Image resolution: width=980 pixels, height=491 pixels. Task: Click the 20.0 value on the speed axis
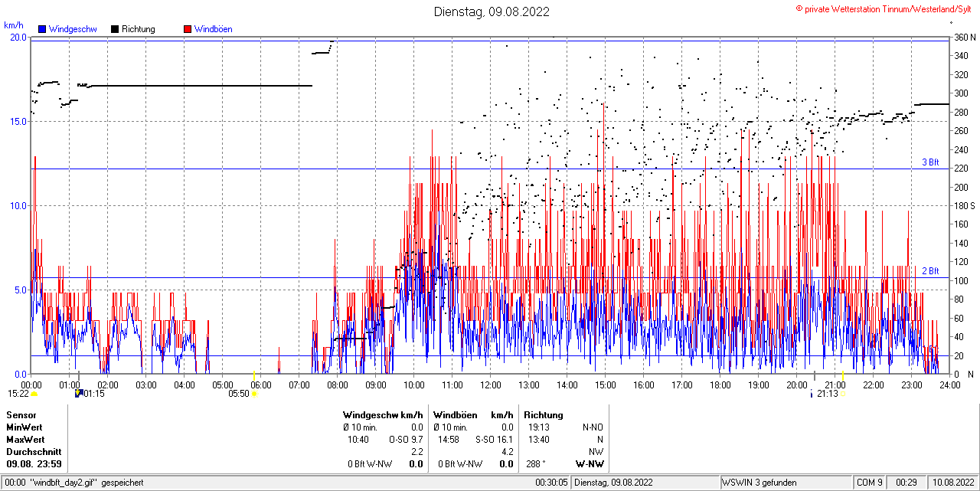click(19, 37)
